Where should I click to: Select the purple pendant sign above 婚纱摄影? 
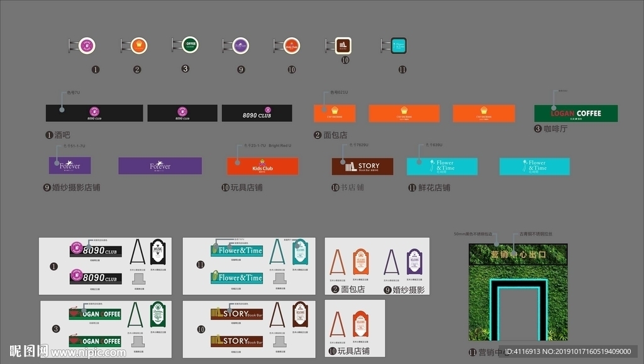click(414, 262)
